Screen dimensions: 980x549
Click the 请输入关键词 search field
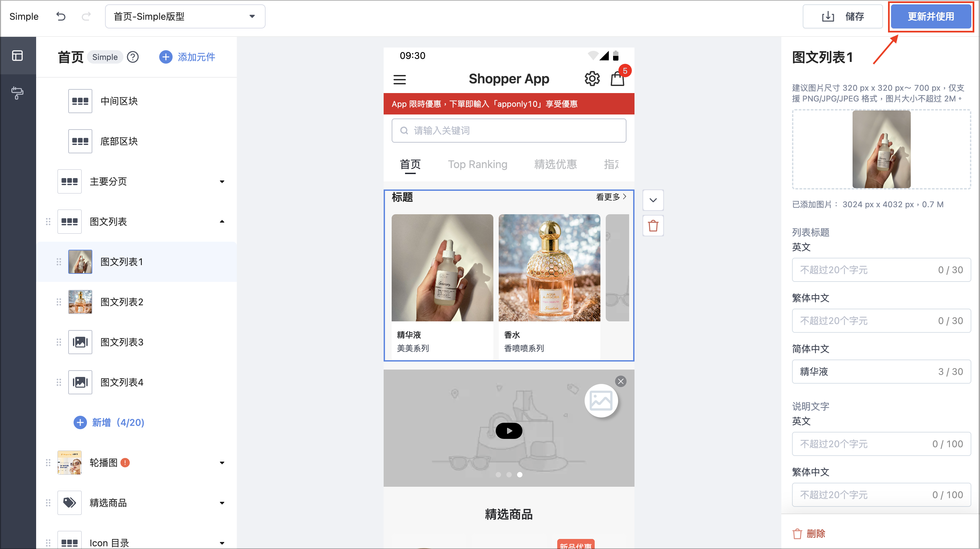click(509, 131)
